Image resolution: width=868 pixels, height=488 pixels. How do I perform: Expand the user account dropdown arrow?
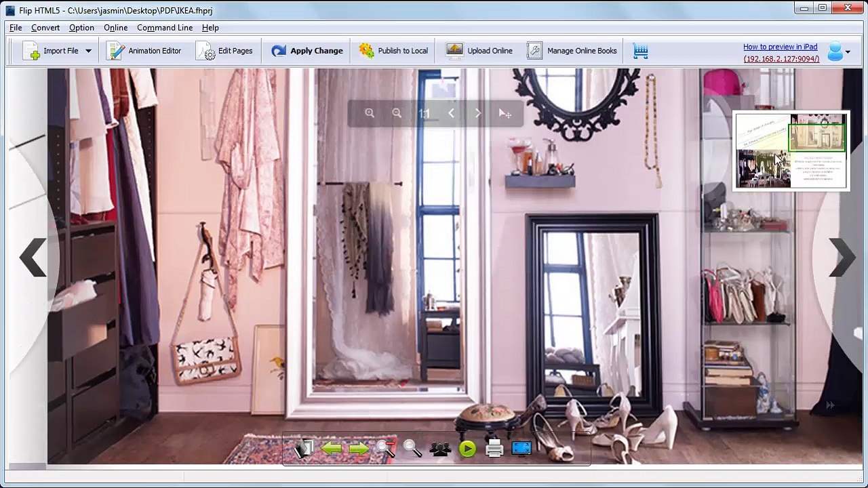click(x=848, y=52)
